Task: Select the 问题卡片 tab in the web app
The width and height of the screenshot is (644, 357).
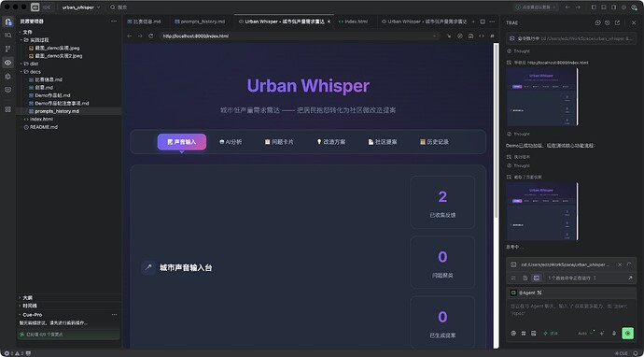Action: coord(279,142)
